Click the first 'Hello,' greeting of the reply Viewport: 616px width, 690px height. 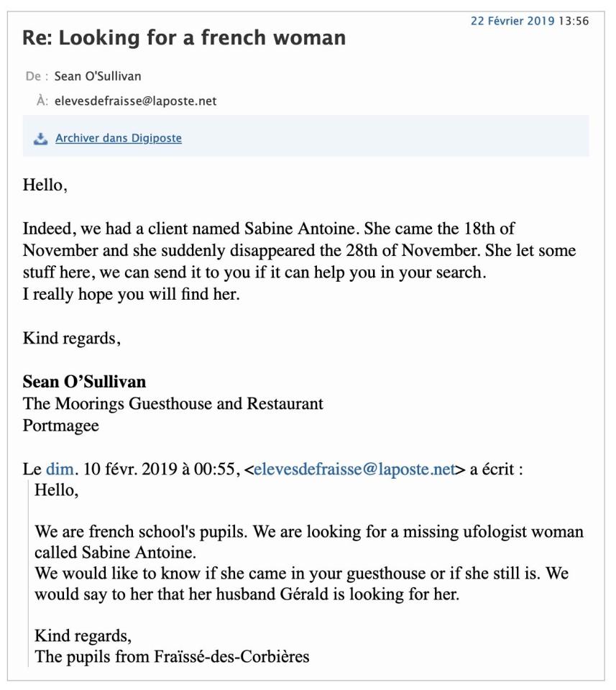(45, 185)
